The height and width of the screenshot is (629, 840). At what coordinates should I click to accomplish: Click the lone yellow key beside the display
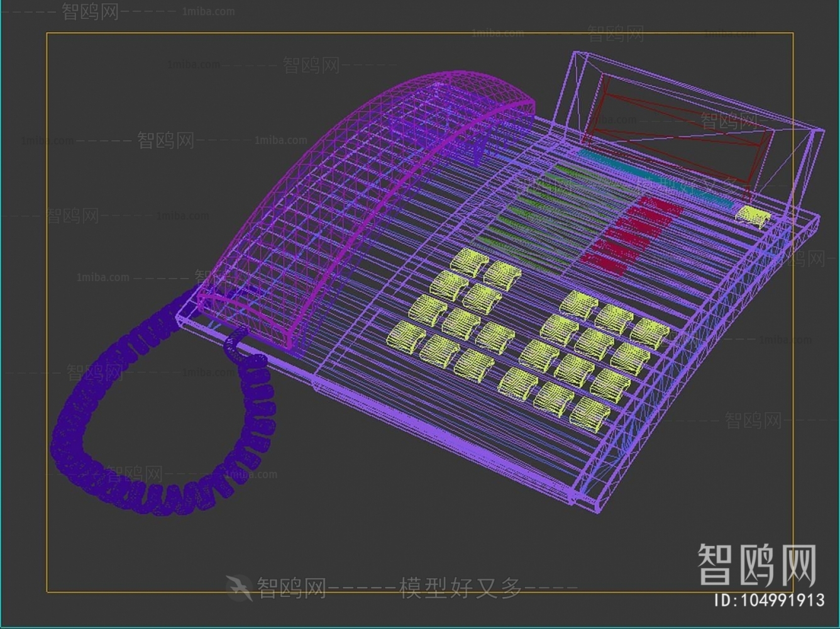tap(753, 216)
